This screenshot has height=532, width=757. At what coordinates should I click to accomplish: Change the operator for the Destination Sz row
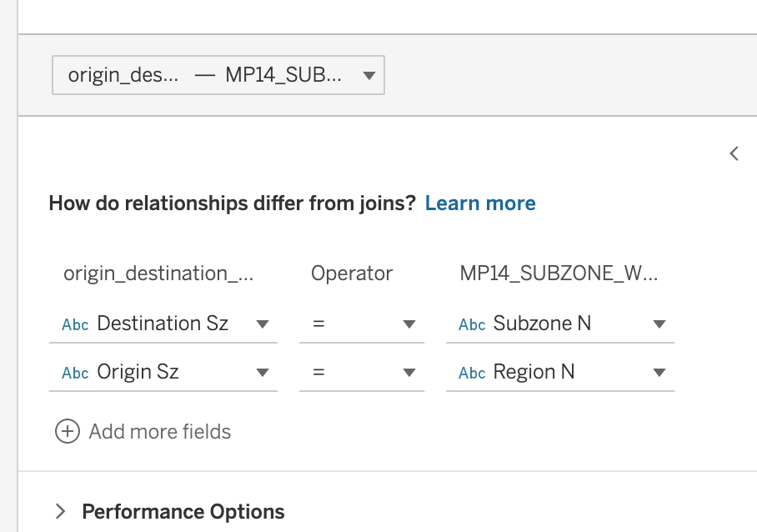click(362, 324)
